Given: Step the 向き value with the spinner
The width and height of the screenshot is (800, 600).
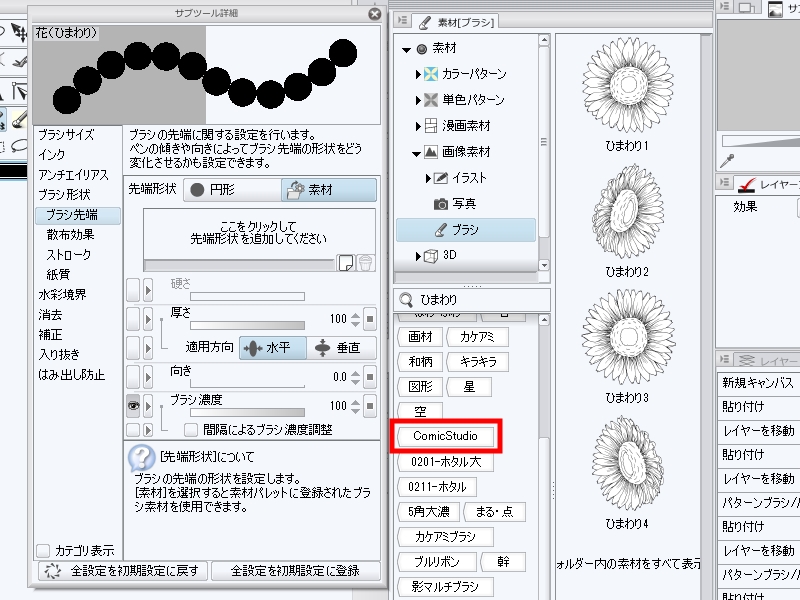Looking at the screenshot, I should 356,377.
